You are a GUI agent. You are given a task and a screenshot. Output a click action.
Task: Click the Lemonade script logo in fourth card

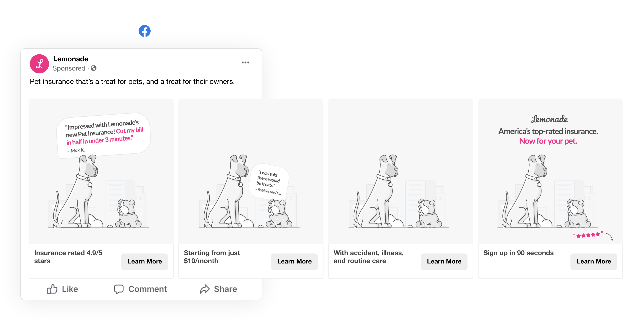tap(549, 119)
